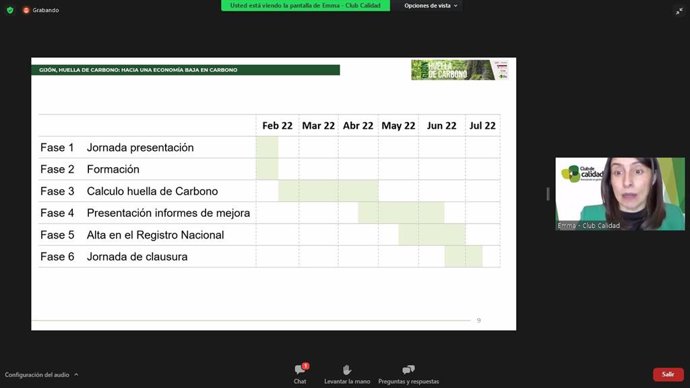Click the green encryption shield icon
This screenshot has height=388, width=690.
pyautogui.click(x=10, y=10)
